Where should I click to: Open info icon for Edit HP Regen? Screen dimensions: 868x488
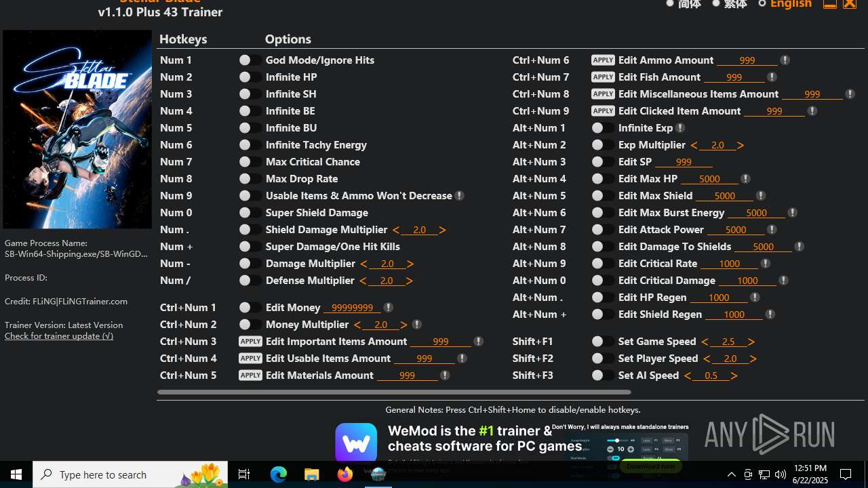(x=755, y=298)
